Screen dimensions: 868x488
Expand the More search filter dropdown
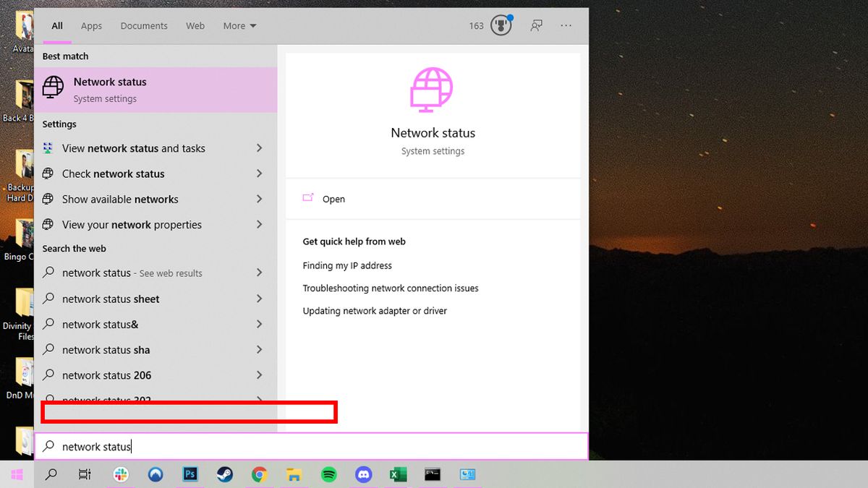(239, 25)
